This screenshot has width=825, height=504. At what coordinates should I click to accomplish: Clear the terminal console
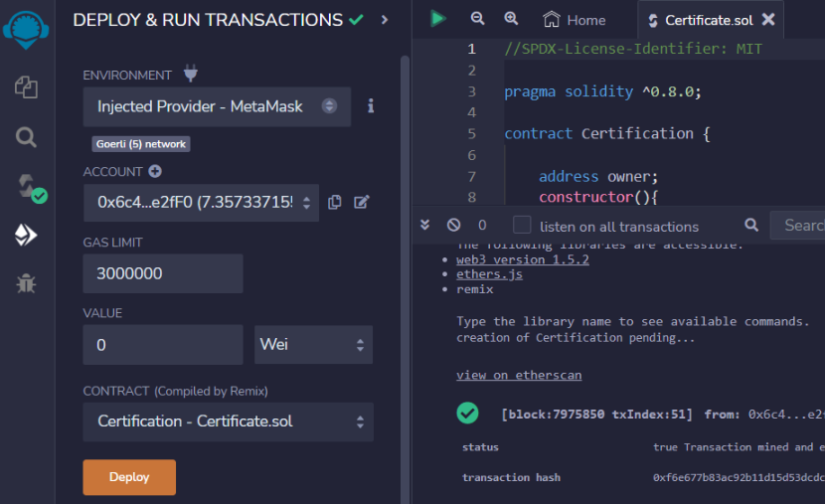(x=453, y=226)
